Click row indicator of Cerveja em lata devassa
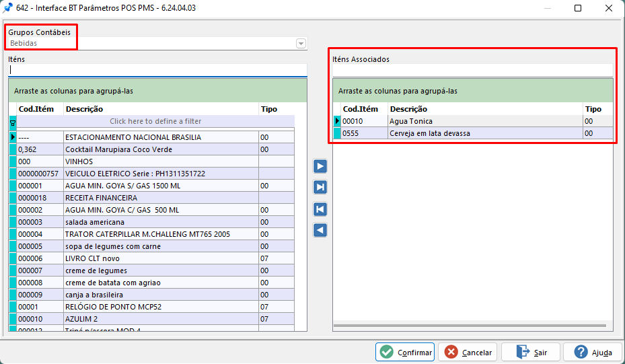This screenshot has height=364, width=625. tap(337, 133)
